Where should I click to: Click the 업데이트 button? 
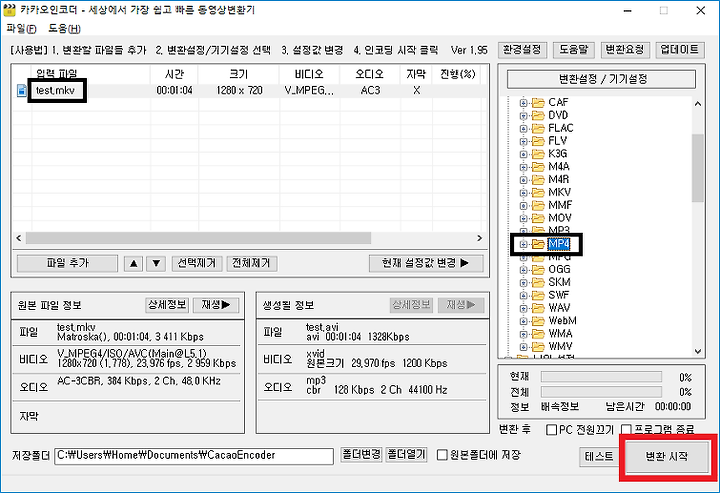point(680,50)
